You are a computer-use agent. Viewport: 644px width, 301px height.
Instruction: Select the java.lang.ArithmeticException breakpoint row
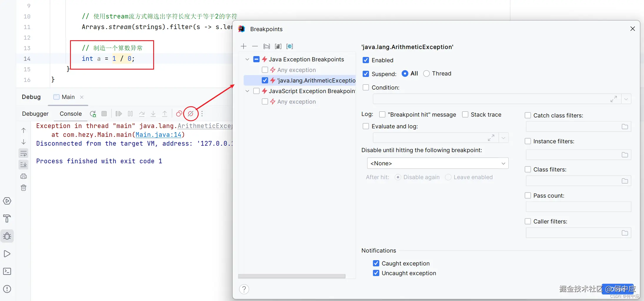pyautogui.click(x=300, y=80)
